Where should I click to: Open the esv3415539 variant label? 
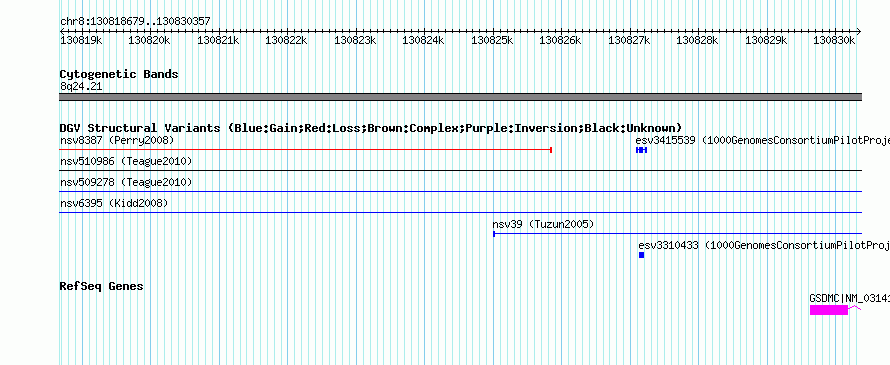pos(762,140)
